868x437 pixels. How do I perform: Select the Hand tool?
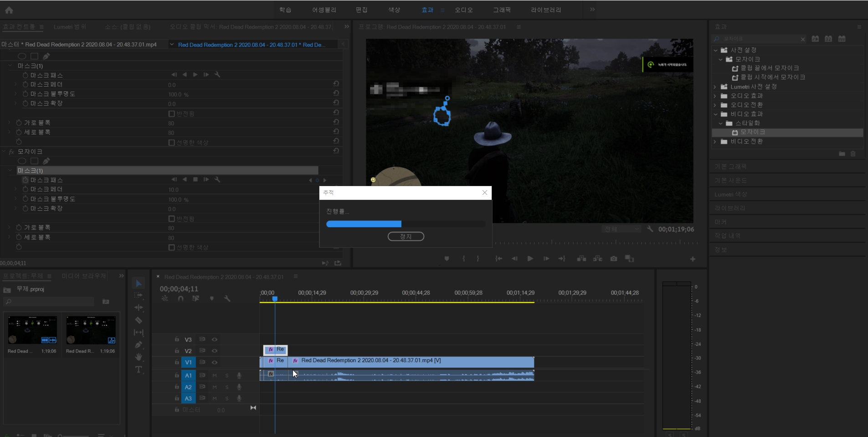pos(139,357)
